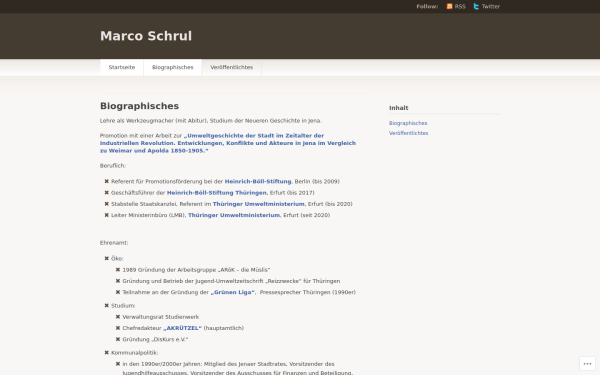Follow the Grünen Liga link
The width and height of the screenshot is (600, 375).
[232, 292]
